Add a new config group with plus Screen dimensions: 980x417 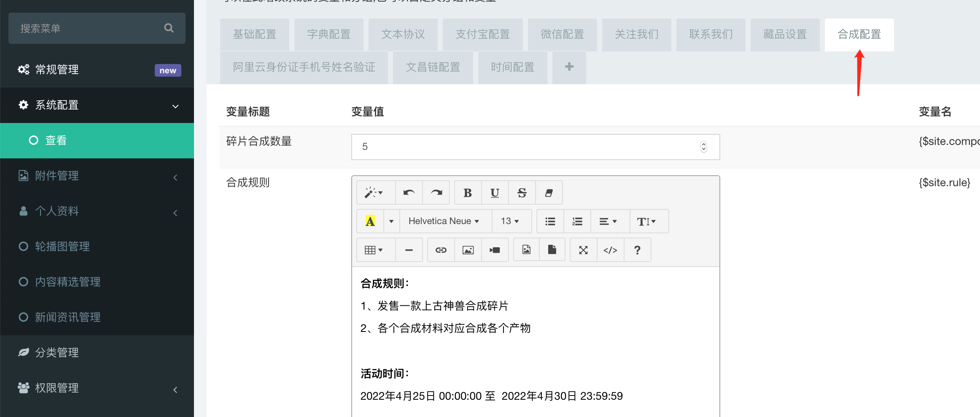(x=569, y=67)
